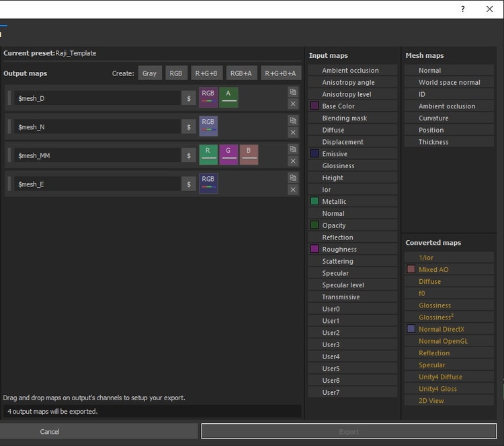Image resolution: width=504 pixels, height=446 pixels.
Task: Remove the $mesh_E output map
Action: click(292, 190)
